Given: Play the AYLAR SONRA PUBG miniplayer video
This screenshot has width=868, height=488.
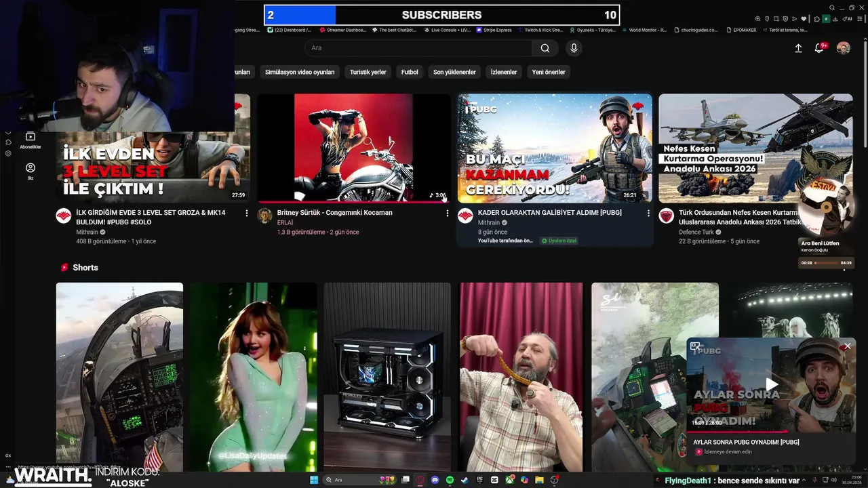Looking at the screenshot, I should pos(772,385).
